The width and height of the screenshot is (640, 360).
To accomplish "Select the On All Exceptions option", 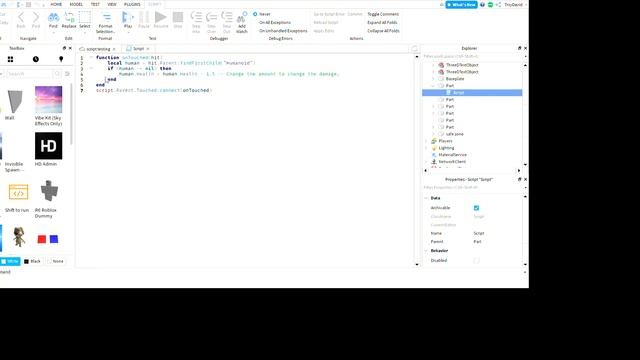I will tap(275, 22).
